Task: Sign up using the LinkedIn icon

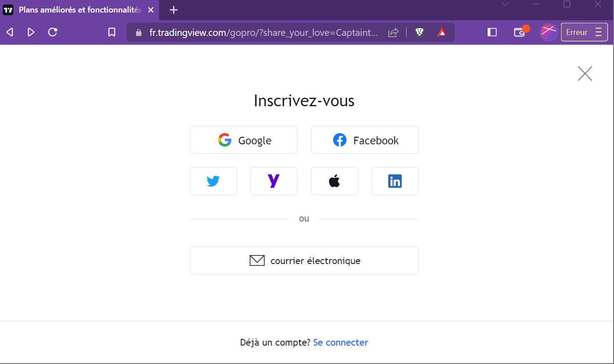Action: [x=395, y=181]
